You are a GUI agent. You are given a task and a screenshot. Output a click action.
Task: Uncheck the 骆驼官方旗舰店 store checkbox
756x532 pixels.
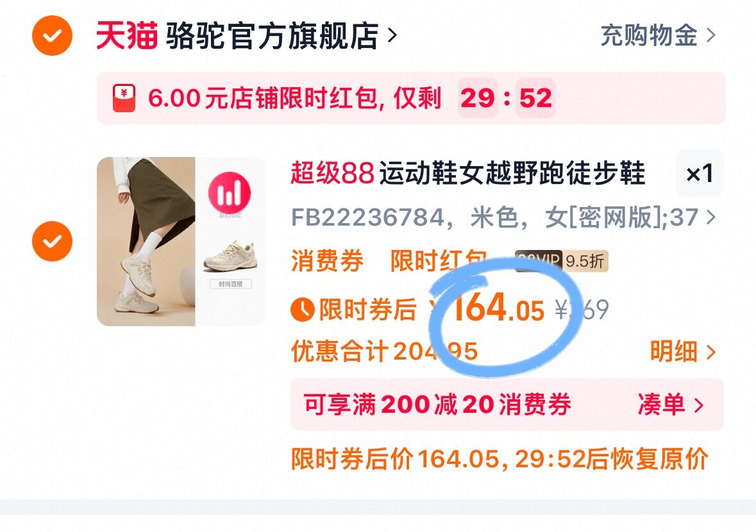click(52, 36)
